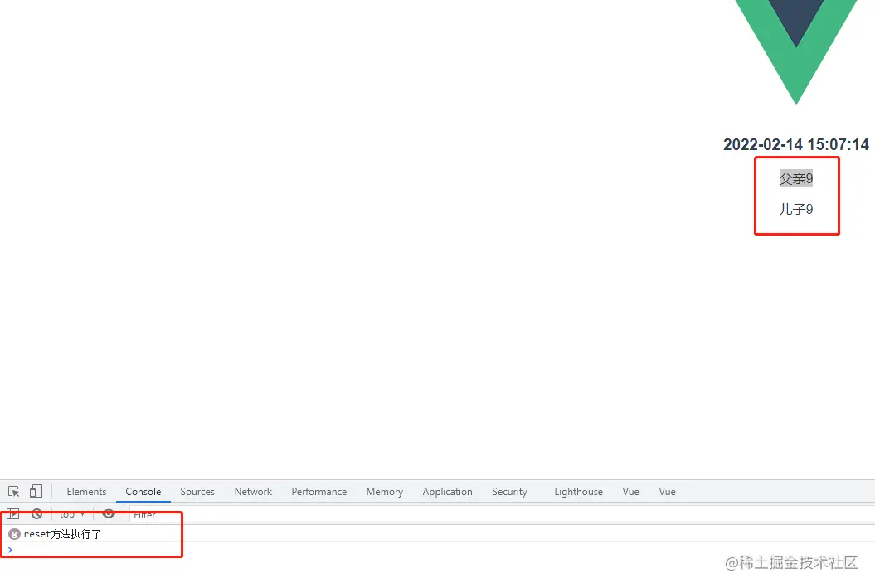This screenshot has height=588, width=875.
Task: Open the Sources tab
Action: coord(197,492)
